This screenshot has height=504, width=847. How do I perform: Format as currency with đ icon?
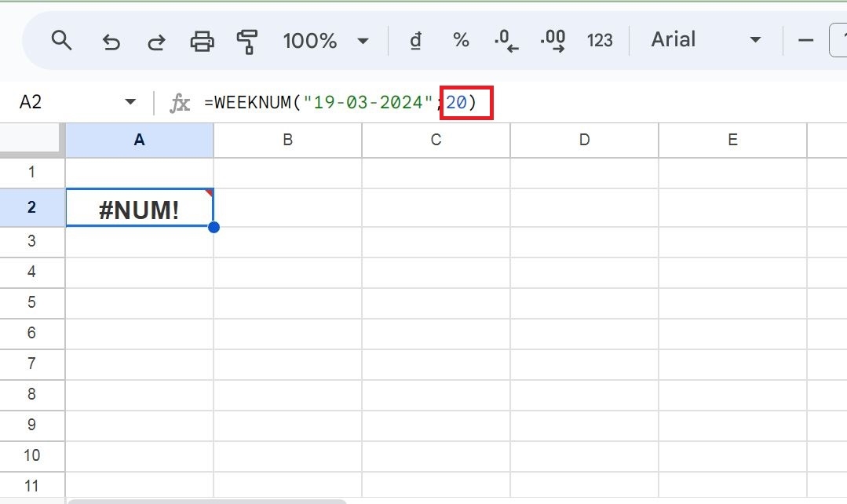[415, 41]
